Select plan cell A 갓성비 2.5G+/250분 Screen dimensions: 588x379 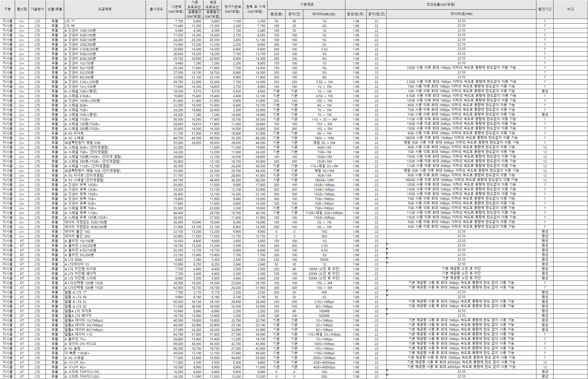tap(105, 82)
